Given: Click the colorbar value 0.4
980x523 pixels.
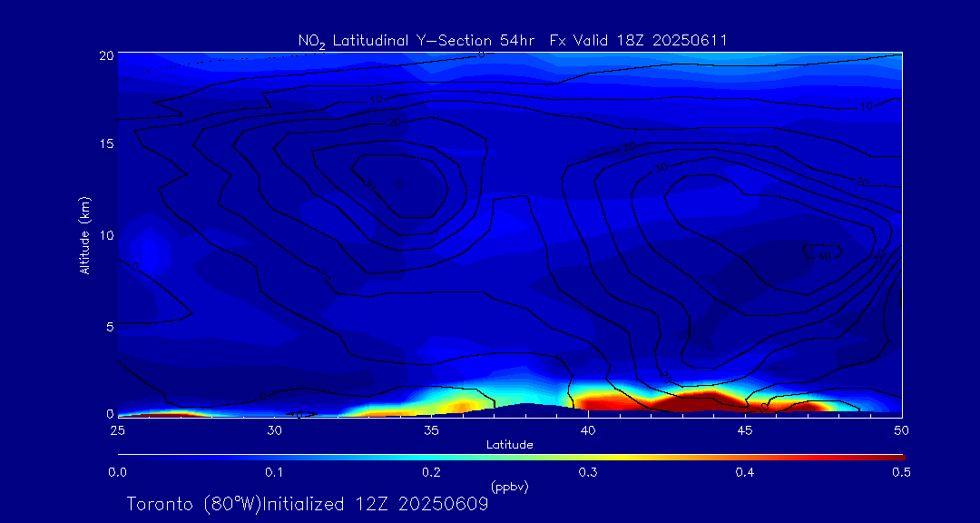Looking at the screenshot, I should [x=745, y=472].
